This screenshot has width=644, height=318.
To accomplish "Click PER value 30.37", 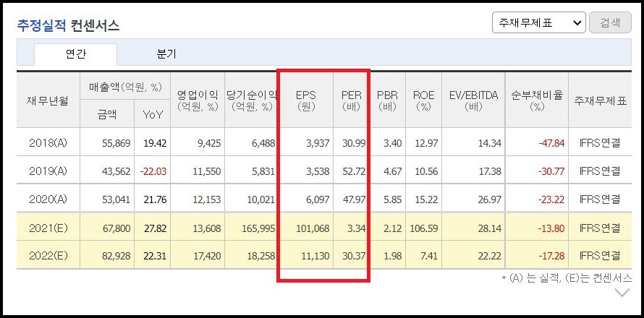I will tap(354, 256).
